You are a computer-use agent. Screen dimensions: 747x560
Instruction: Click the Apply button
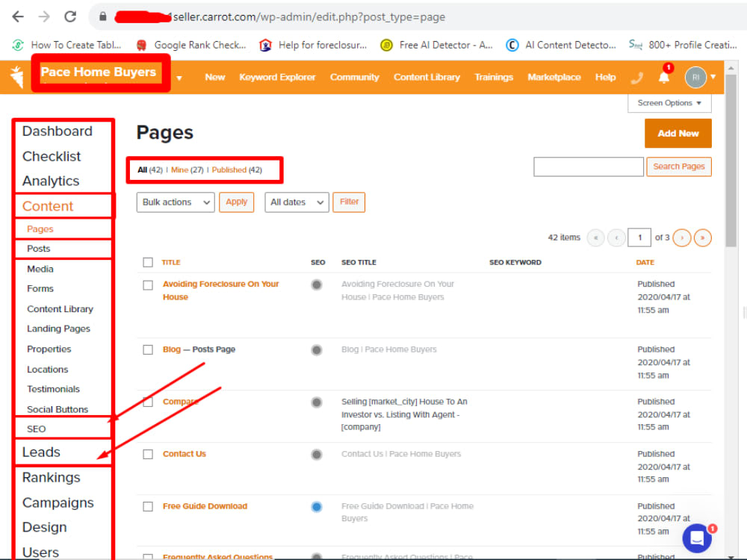click(x=236, y=202)
